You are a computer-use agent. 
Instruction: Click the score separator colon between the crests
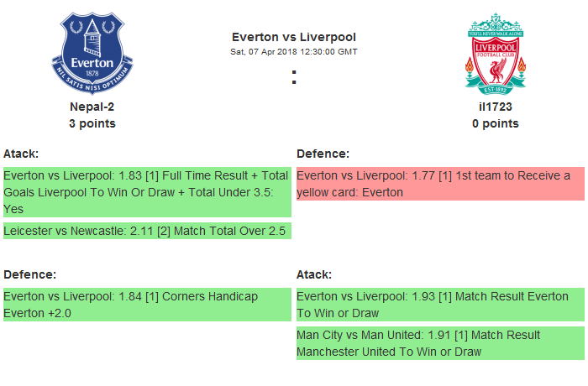(294, 77)
